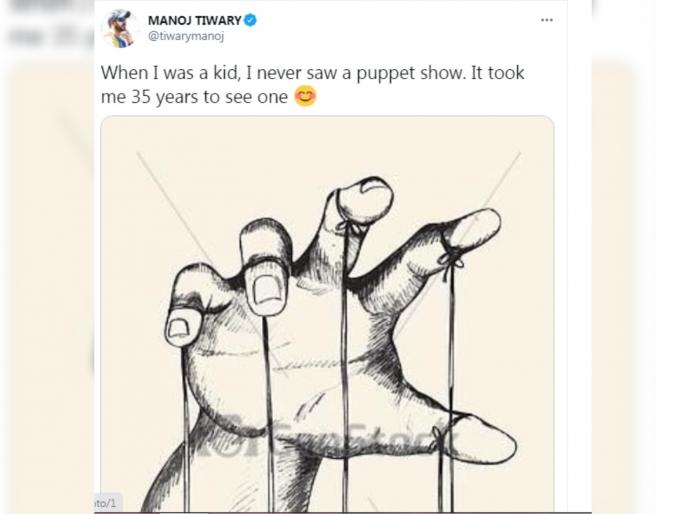Click the smiling emoji in the tweet
The image size is (686, 514).
pos(305,96)
